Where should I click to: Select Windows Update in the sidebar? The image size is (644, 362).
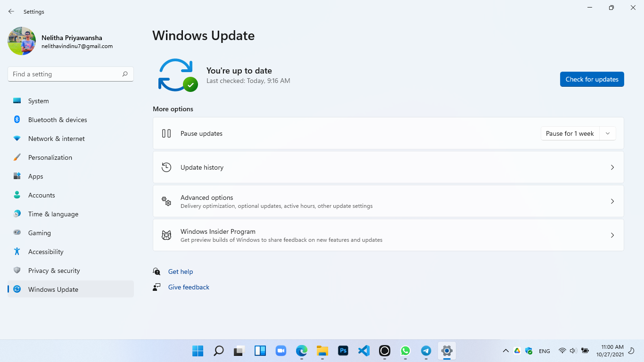click(x=71, y=289)
